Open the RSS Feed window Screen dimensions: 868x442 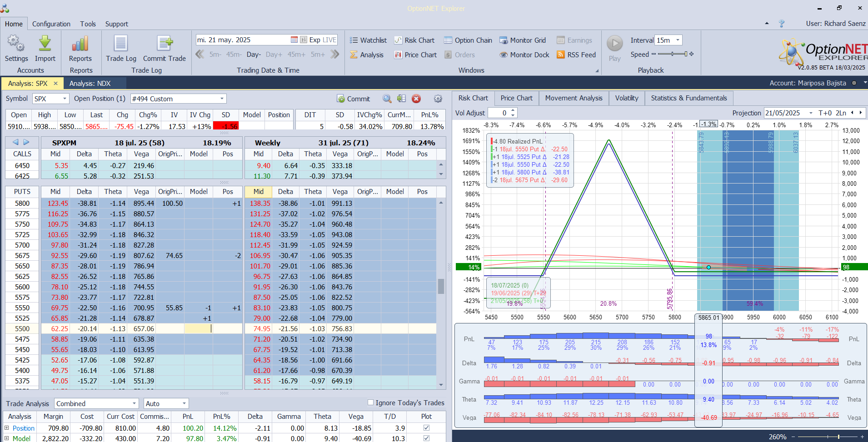576,55
